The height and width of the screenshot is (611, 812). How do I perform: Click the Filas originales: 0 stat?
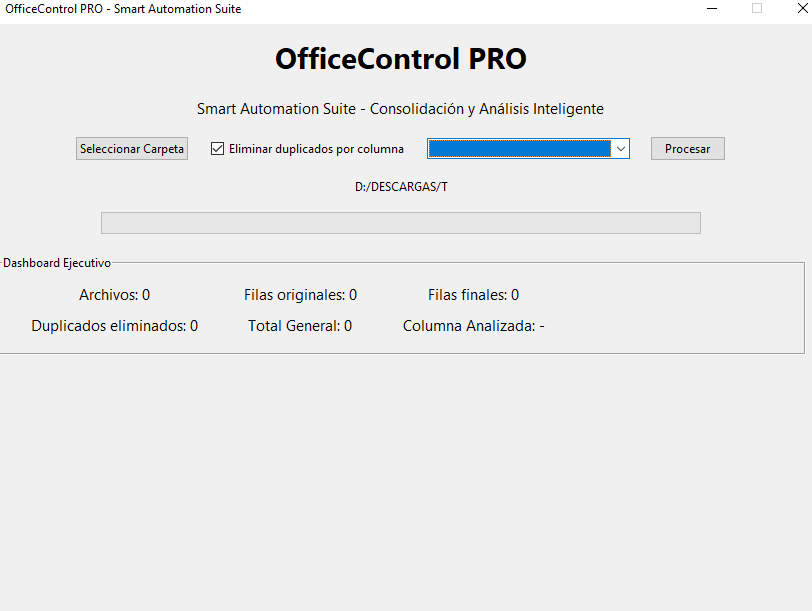(x=300, y=295)
